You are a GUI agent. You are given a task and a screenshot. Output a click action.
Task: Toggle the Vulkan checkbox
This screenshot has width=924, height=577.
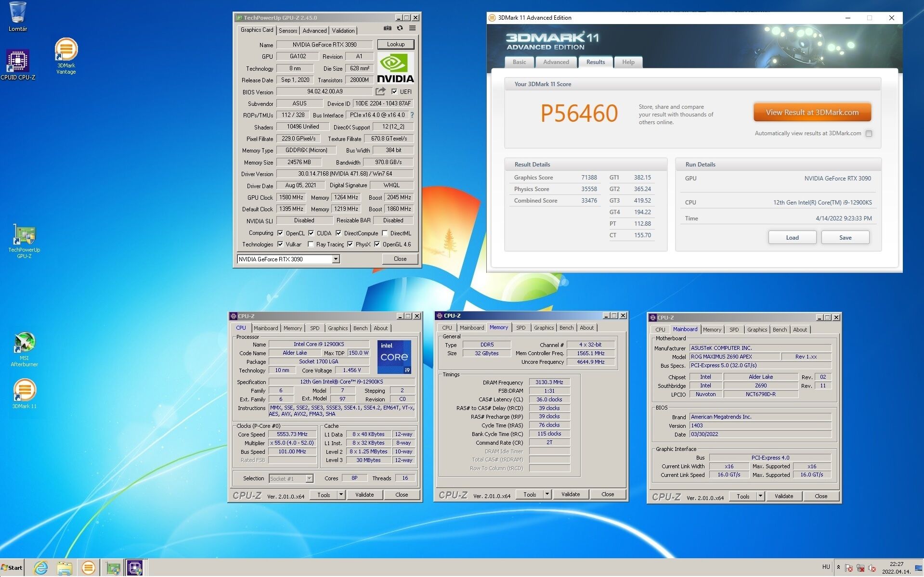click(280, 244)
